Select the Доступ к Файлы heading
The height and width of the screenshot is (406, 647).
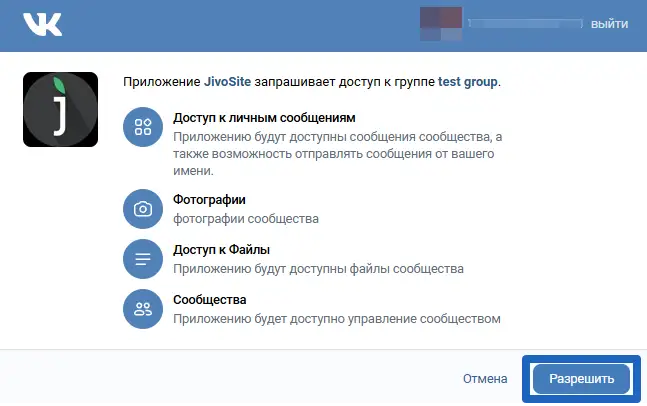tap(222, 250)
